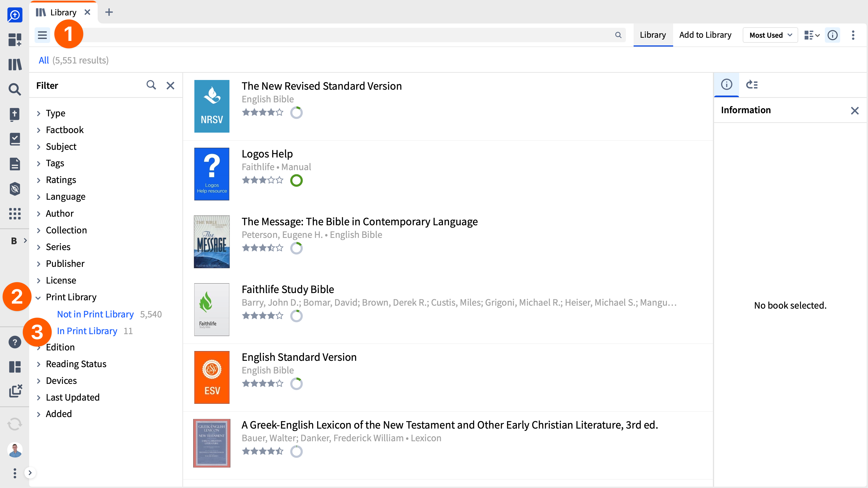
Task: Click the NRSV cover thumbnail
Action: 212,106
